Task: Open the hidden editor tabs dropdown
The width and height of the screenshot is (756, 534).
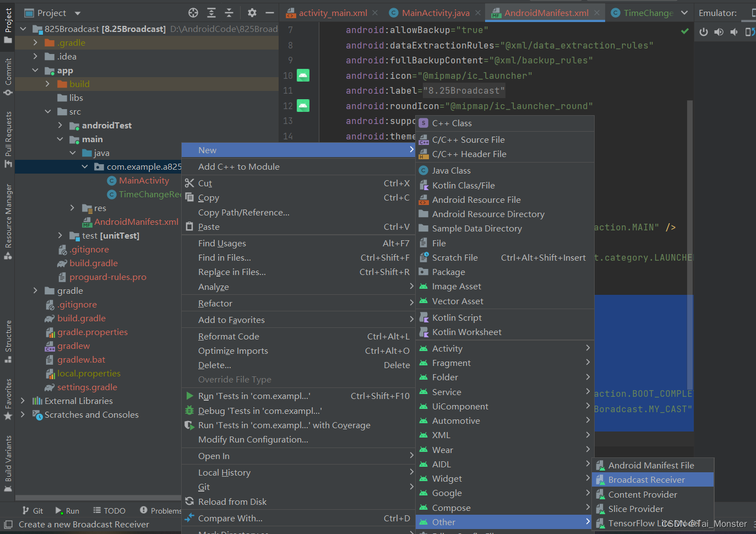Action: 684,13
